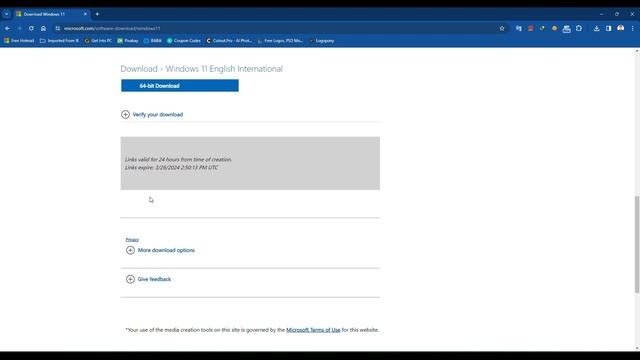
Task: Open the Extensions puzzle piece menu
Action: tap(579, 29)
